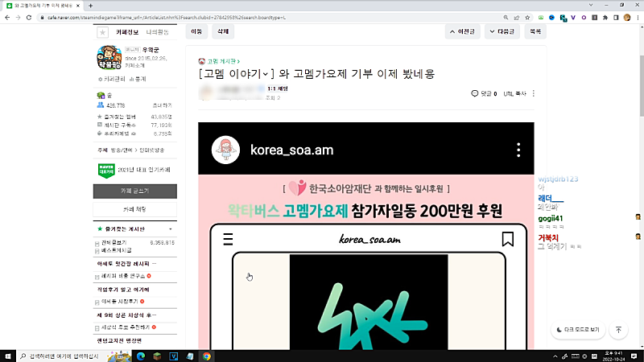644x362 pixels.
Task: Click the 삭제 delete button
Action: [x=223, y=31]
